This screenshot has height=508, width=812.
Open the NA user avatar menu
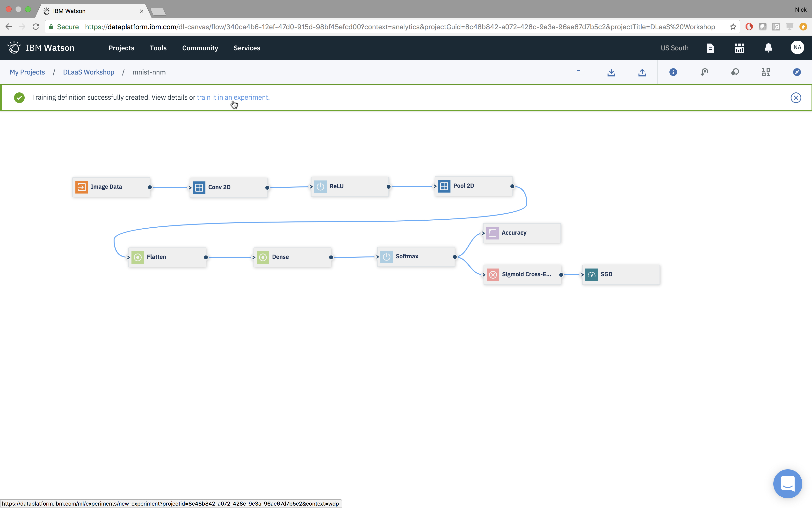797,48
